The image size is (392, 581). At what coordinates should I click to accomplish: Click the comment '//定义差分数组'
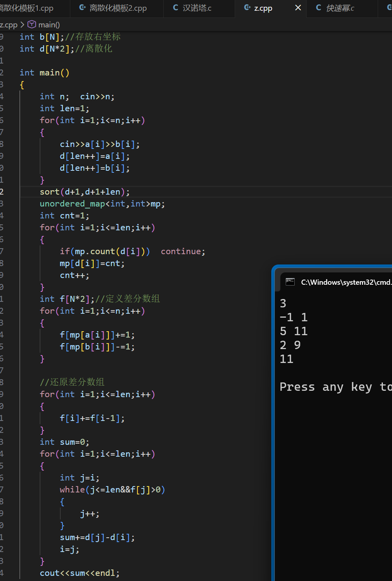click(127, 299)
